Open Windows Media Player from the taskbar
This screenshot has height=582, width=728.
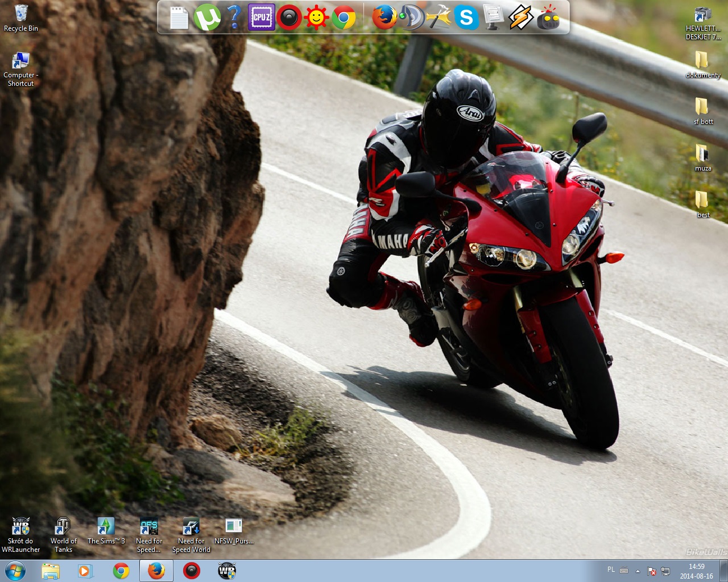pyautogui.click(x=85, y=571)
